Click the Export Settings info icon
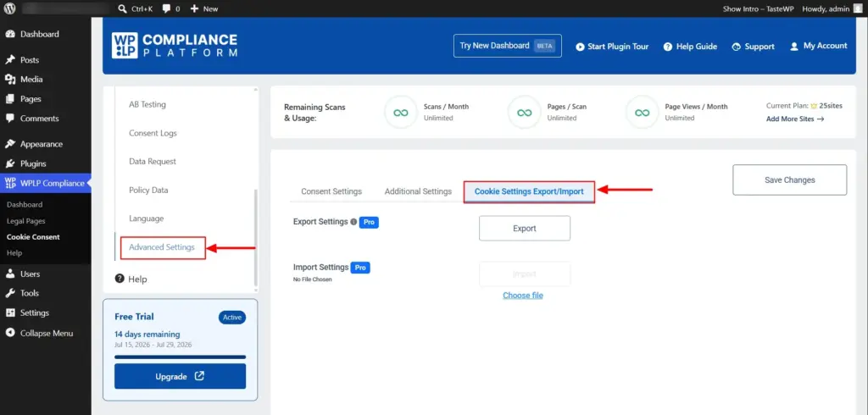 pyautogui.click(x=353, y=222)
